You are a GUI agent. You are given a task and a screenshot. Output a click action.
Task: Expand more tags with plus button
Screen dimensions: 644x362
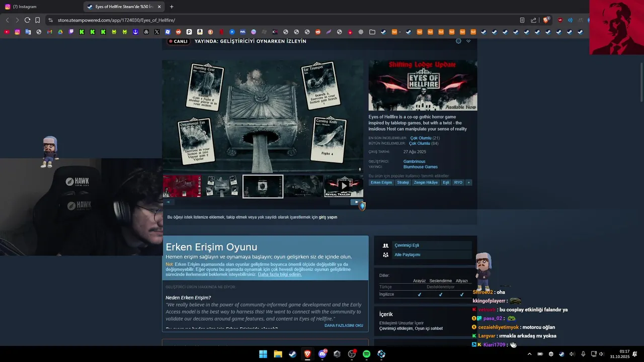click(468, 183)
